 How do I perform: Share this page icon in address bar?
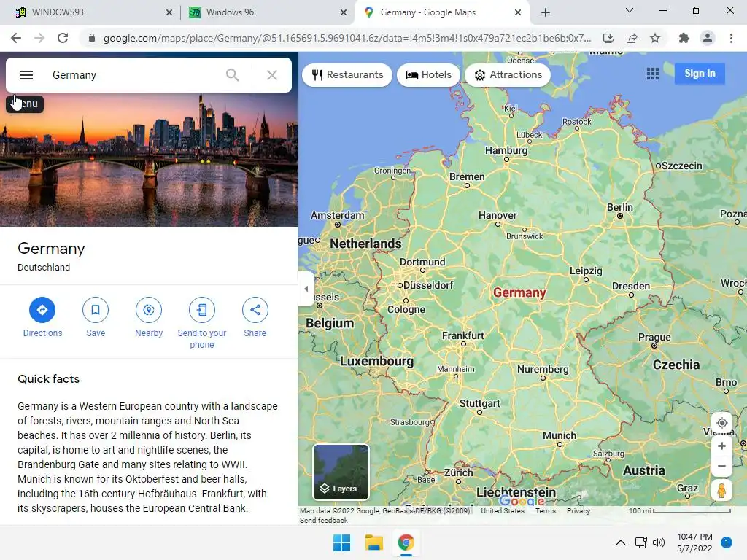point(632,38)
